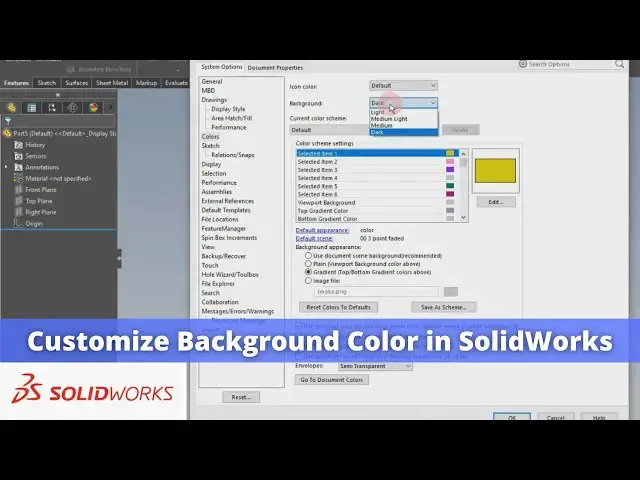Click the smoke.png image file field
Screen dimensions: 640x480
pyautogui.click(x=376, y=292)
